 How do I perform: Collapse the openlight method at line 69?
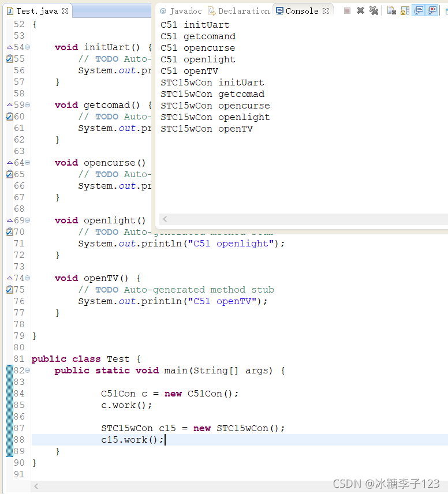pyautogui.click(x=28, y=220)
